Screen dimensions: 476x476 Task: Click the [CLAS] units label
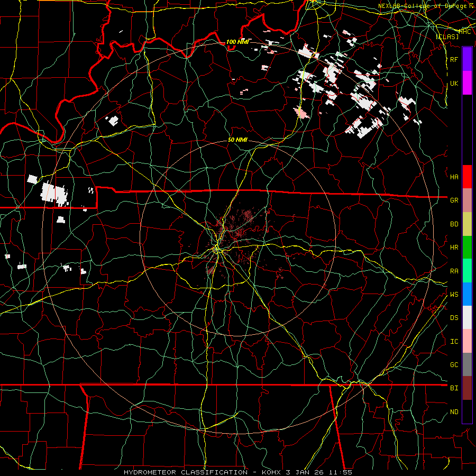[x=447, y=36]
